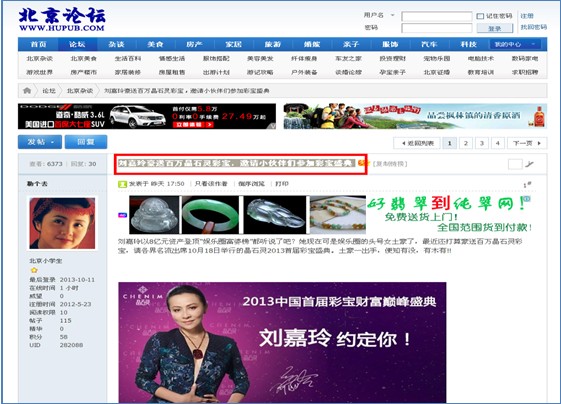This screenshot has width=561, height=404.
Task: Click the 只看该作者 link
Action: pos(211,184)
